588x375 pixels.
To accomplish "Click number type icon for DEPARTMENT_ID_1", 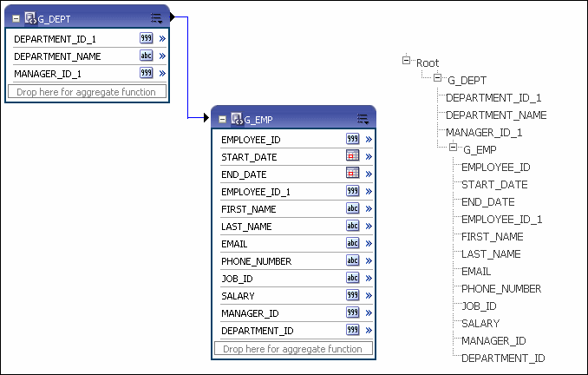I will pos(147,38).
